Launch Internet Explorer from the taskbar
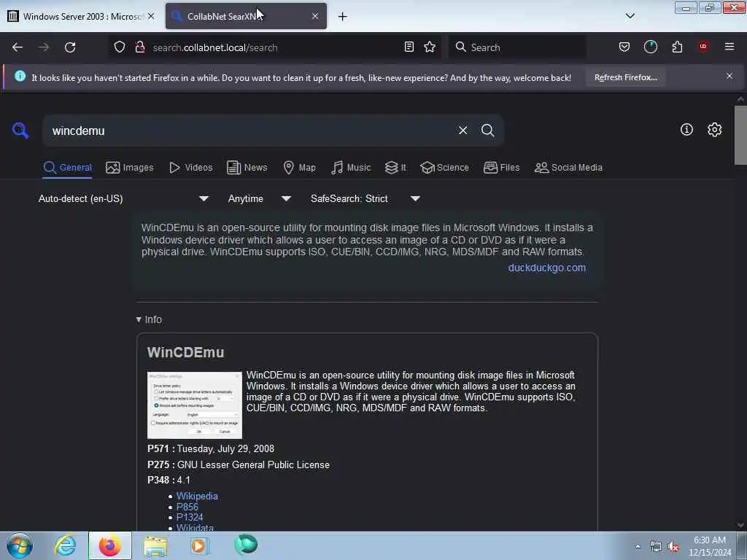 65,545
